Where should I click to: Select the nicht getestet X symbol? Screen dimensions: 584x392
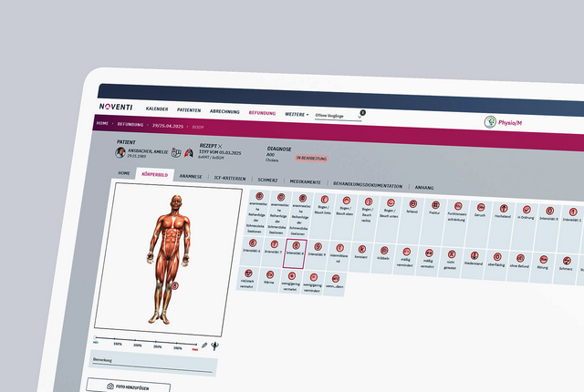[451, 262]
